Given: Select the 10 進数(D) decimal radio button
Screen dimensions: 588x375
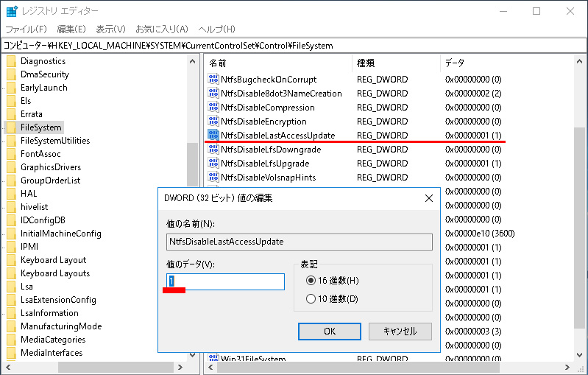Looking at the screenshot, I should click(311, 299).
